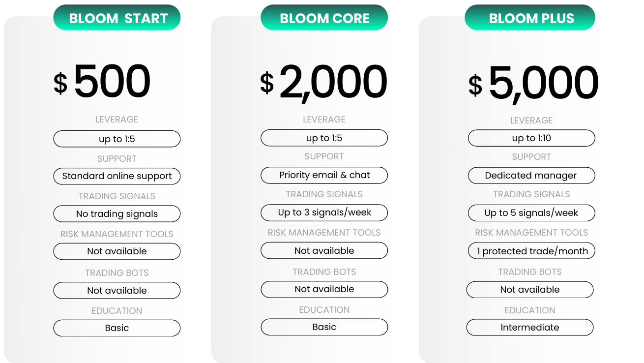The width and height of the screenshot is (644, 363).
Task: Click Bloom Start leverage up to 1:5
Action: pyautogui.click(x=117, y=139)
